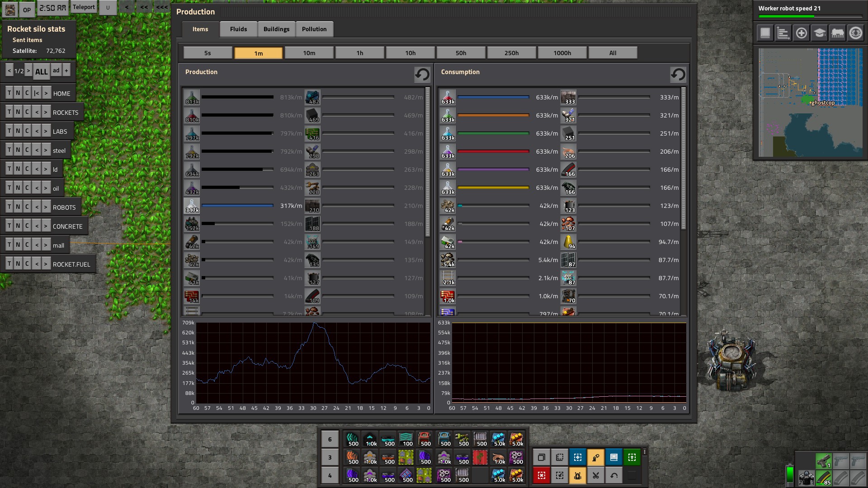Click the production statistics chart icon
Image resolution: width=868 pixels, height=488 pixels.
pos(783,33)
